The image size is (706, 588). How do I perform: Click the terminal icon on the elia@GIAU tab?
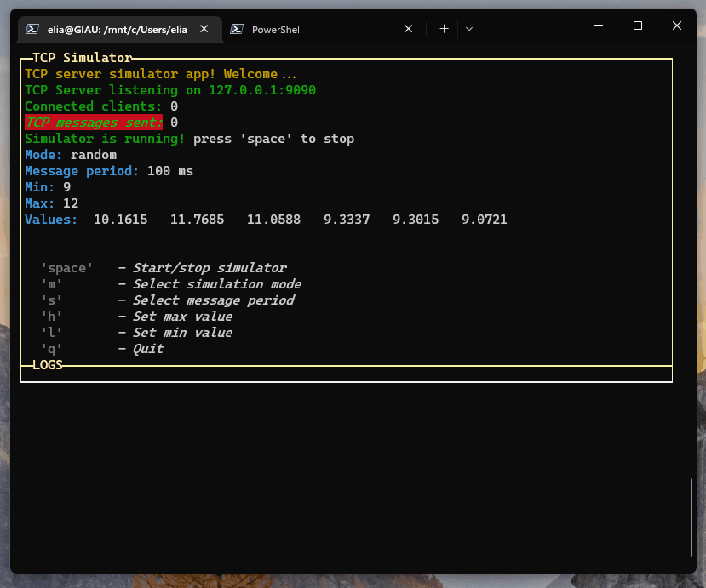point(32,29)
